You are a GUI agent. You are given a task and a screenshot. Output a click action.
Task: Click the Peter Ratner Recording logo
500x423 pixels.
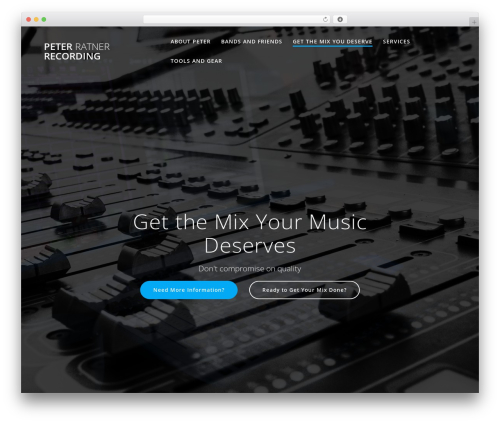click(77, 51)
